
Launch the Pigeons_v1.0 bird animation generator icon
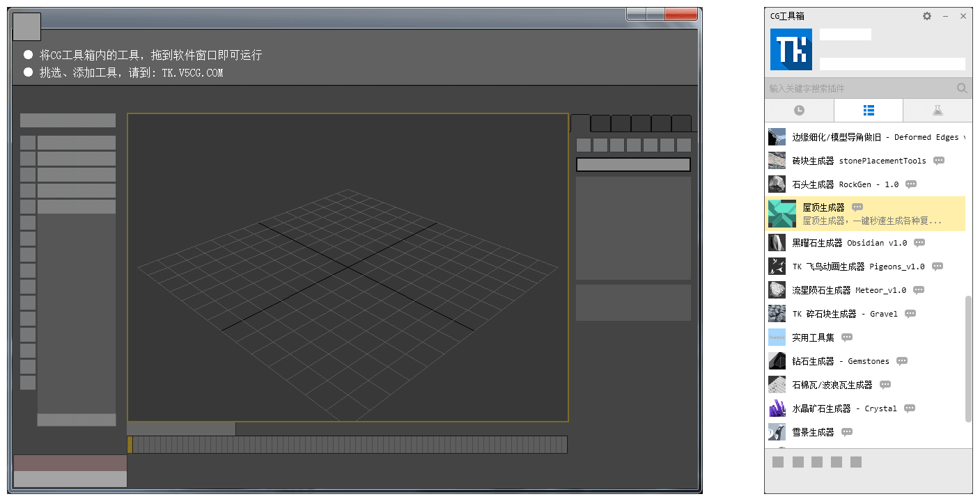(x=776, y=266)
